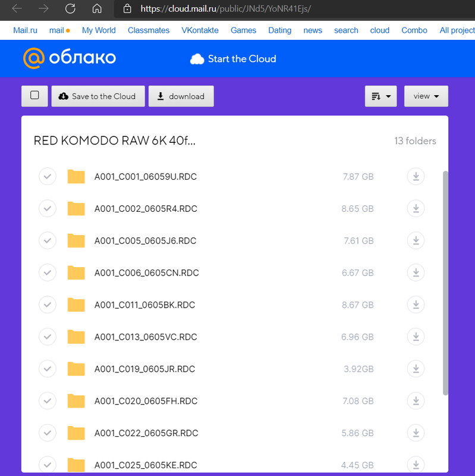Open folder name A001_C013_0605VC.RDC
The width and height of the screenshot is (475, 476).
146,337
